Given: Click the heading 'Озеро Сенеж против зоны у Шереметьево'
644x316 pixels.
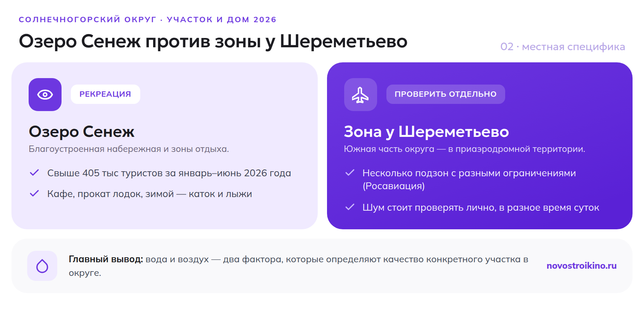Looking at the screenshot, I should click(x=213, y=41).
